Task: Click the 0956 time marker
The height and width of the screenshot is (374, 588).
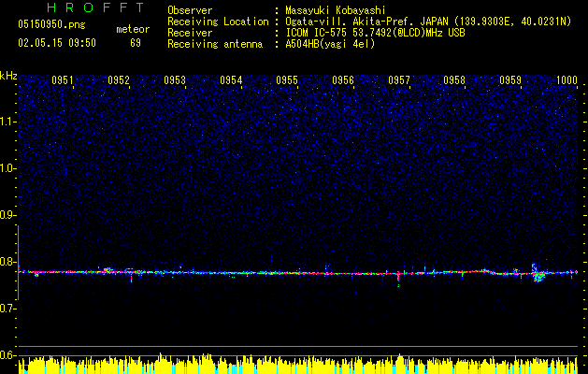Action: coord(343,79)
